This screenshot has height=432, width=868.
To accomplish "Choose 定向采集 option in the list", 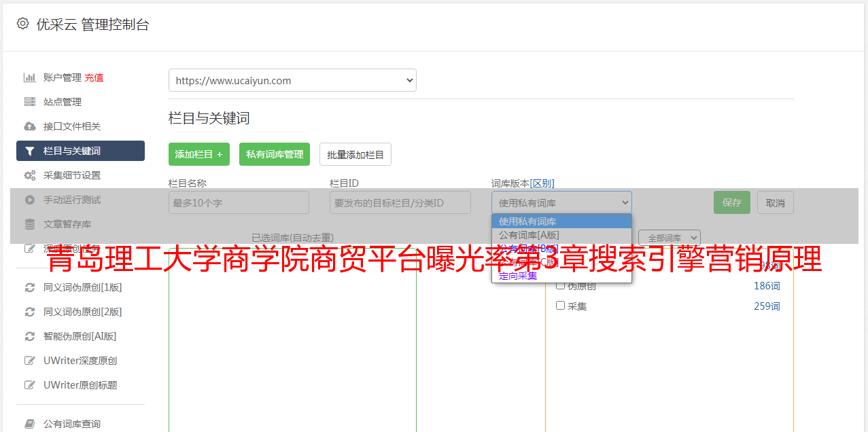I will (x=561, y=276).
